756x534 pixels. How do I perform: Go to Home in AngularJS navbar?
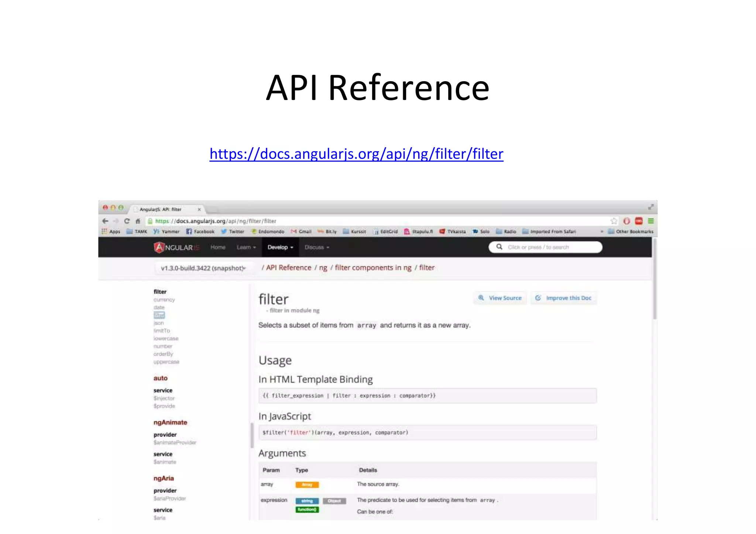pos(218,247)
